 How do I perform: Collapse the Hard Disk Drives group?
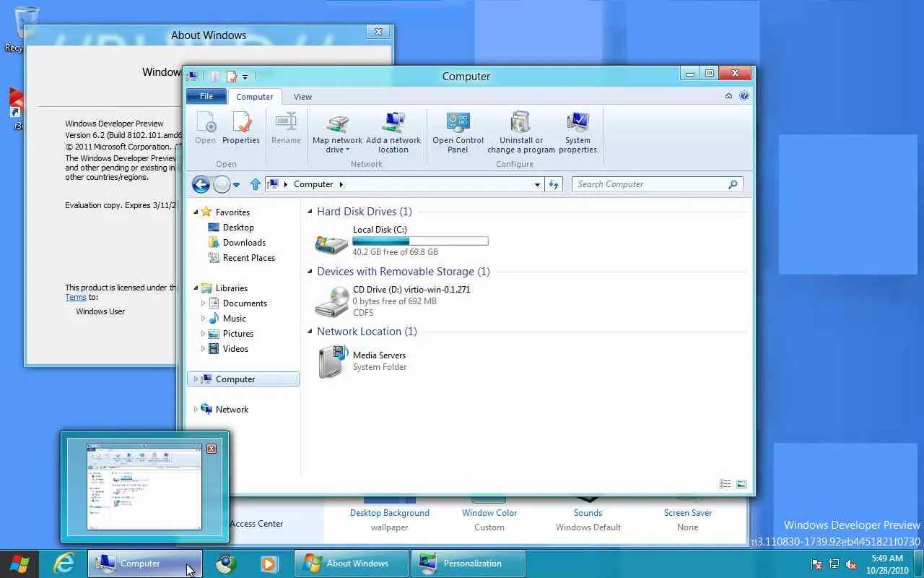tap(310, 212)
